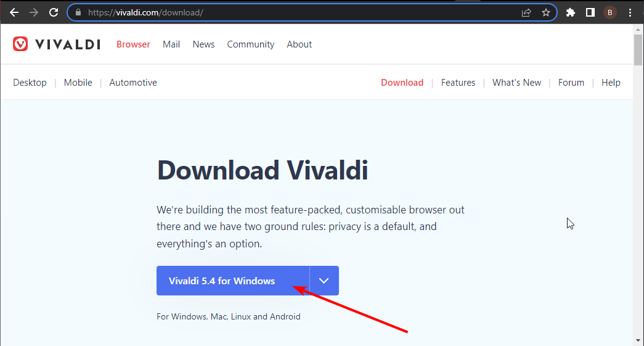Open the What's New link
Image resolution: width=644 pixels, height=346 pixels.
click(516, 83)
